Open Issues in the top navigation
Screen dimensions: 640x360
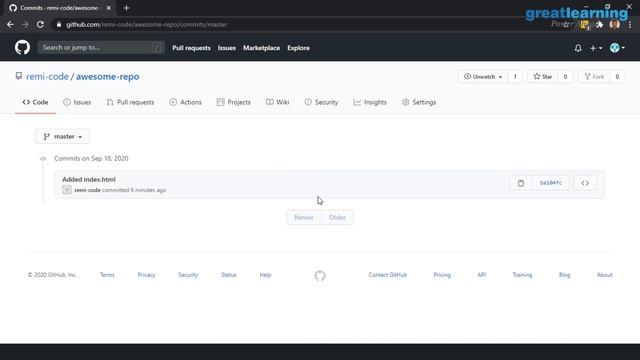[227, 48]
